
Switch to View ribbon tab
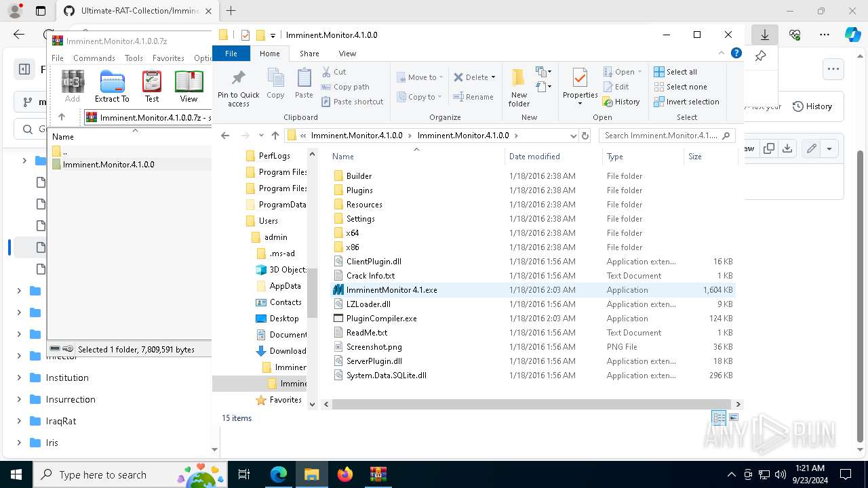pyautogui.click(x=347, y=54)
